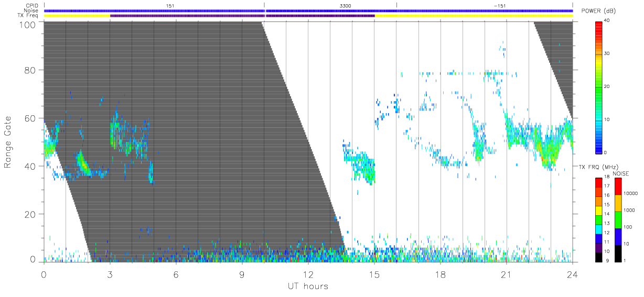
Task: Click the 'UT hours' x-axis title
Action: click(x=308, y=286)
